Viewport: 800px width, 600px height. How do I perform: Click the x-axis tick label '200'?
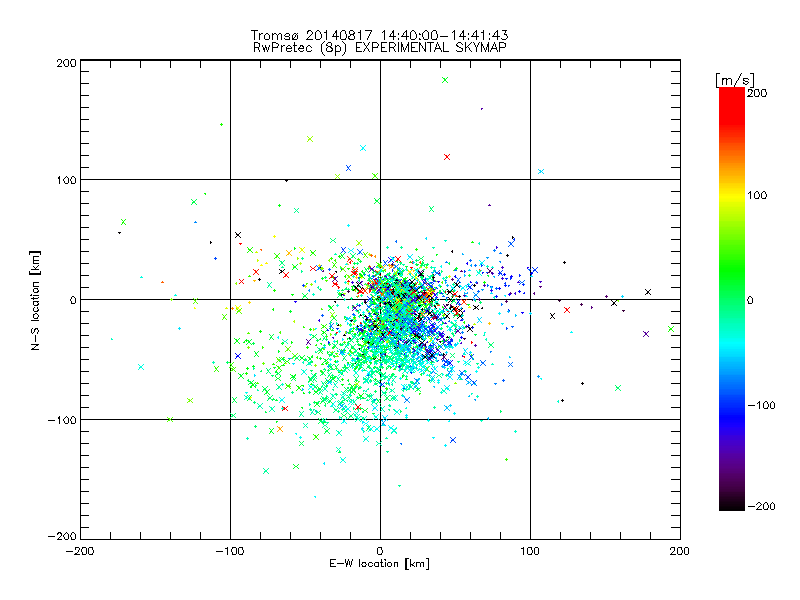coord(680,551)
